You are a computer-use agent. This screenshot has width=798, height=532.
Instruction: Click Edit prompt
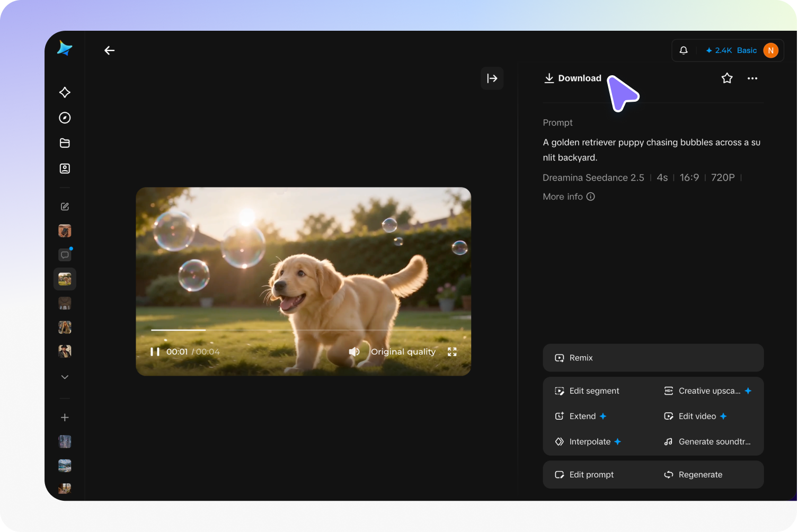pyautogui.click(x=584, y=475)
